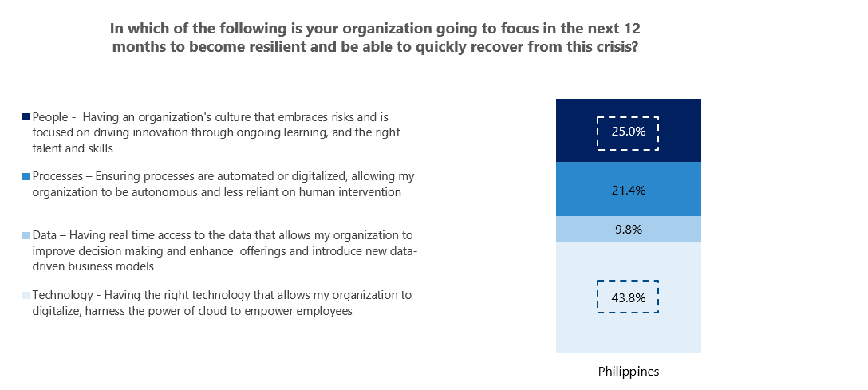This screenshot has height=390, width=868.
Task: Click the light blue Data legend swatch
Action: tap(26, 235)
